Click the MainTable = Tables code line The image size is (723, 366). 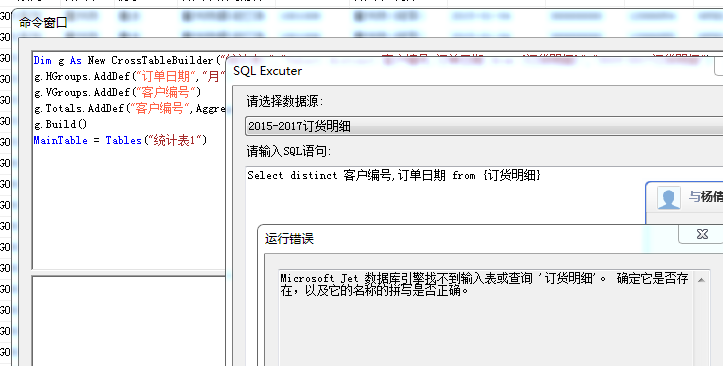coord(120,140)
